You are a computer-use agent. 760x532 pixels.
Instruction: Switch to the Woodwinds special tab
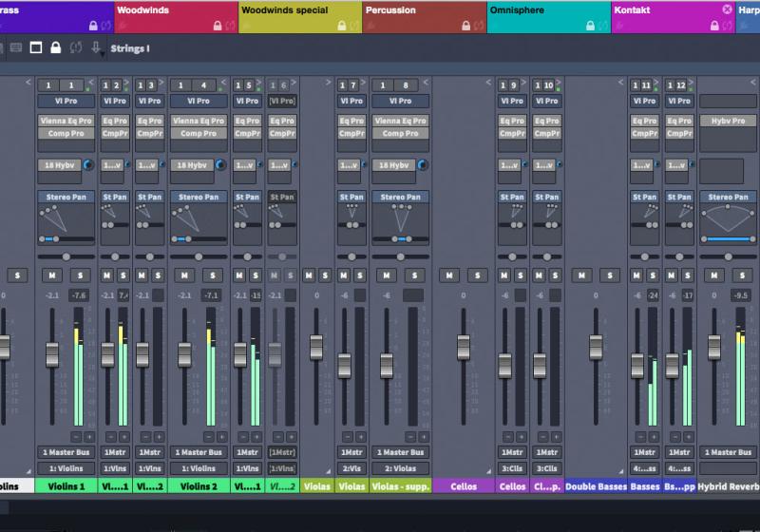pyautogui.click(x=285, y=10)
